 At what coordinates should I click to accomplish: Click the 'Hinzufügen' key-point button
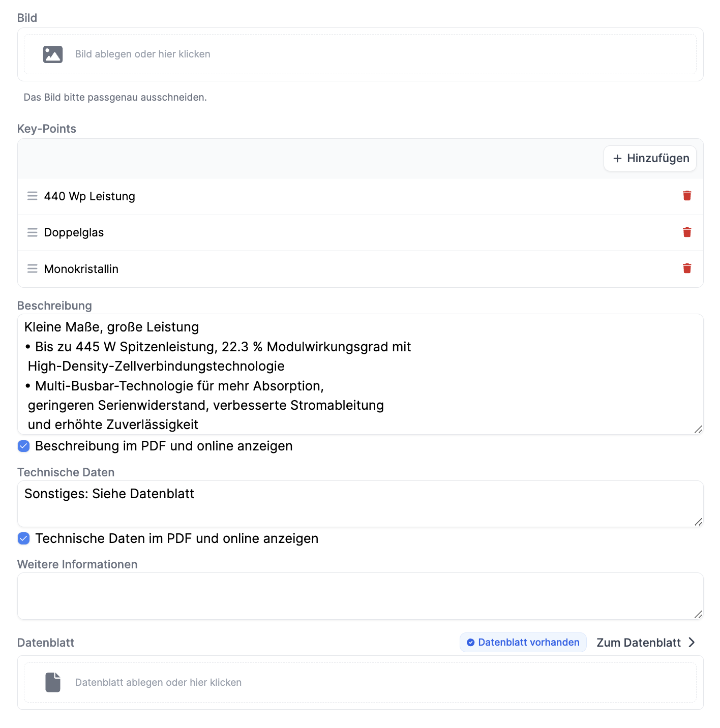pyautogui.click(x=650, y=159)
